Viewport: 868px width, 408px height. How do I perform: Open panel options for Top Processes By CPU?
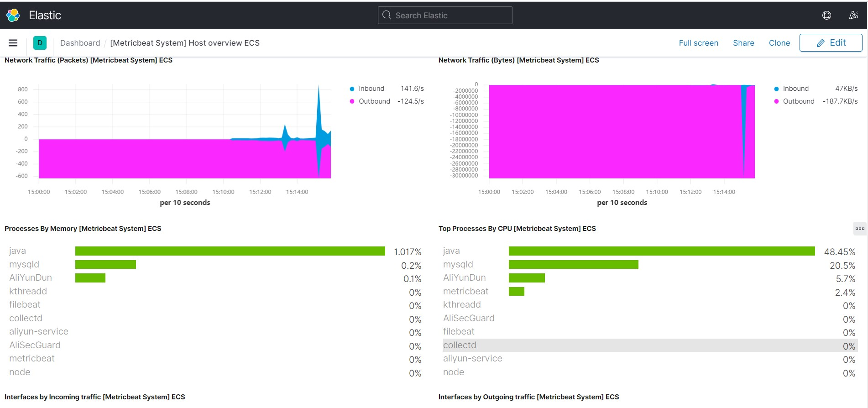(x=860, y=229)
